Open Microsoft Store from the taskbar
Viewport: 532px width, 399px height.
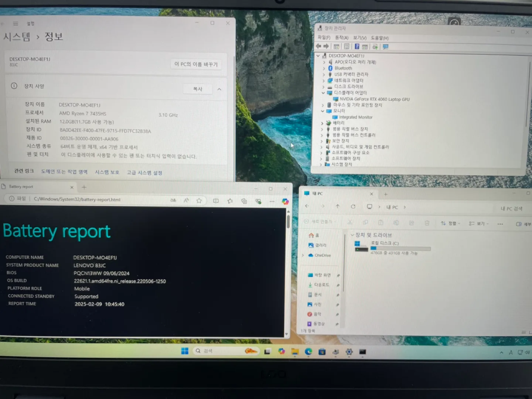322,352
